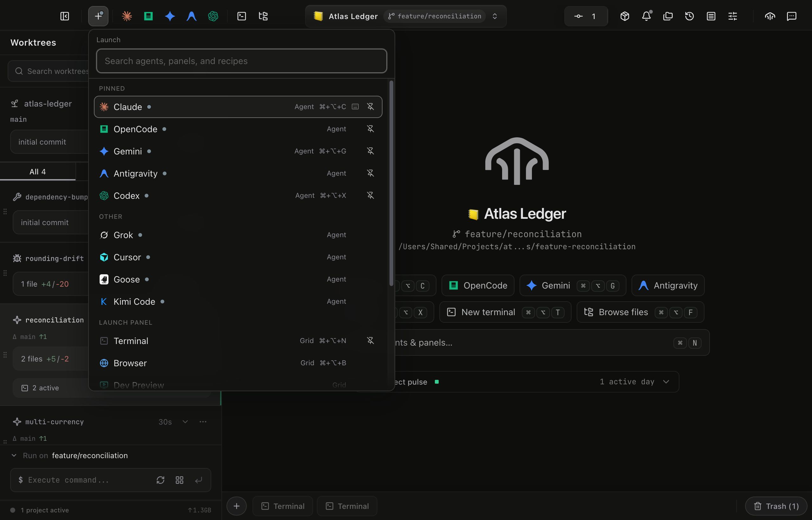The image size is (812, 520).
Task: Launch Antigravity from the top toolbar icon
Action: coord(192,16)
